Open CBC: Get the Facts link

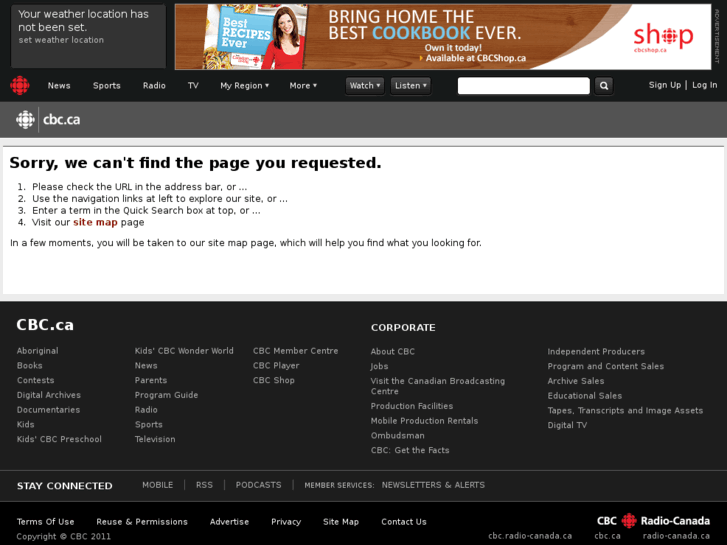pyautogui.click(x=410, y=450)
